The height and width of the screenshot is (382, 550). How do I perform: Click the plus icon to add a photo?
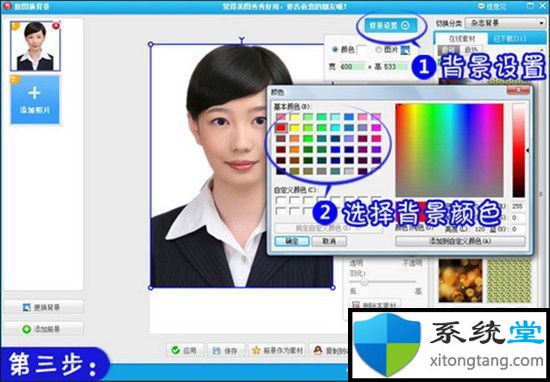(35, 93)
